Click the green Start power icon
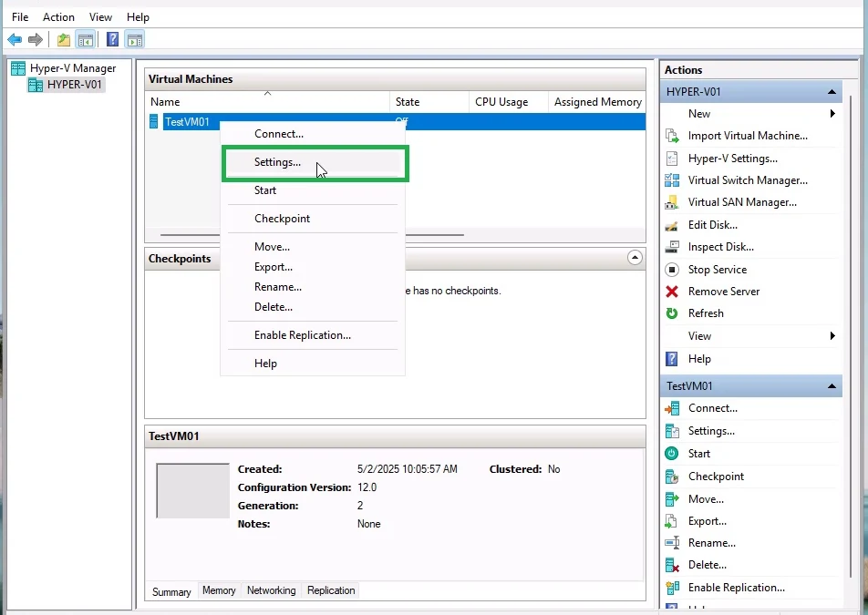 pos(671,454)
